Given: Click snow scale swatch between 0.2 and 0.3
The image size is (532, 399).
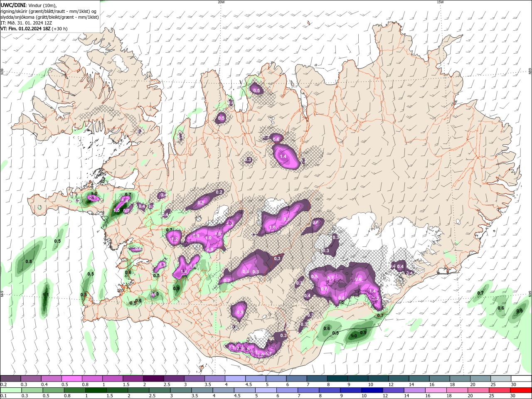Looking at the screenshot, I should (x=11, y=379).
